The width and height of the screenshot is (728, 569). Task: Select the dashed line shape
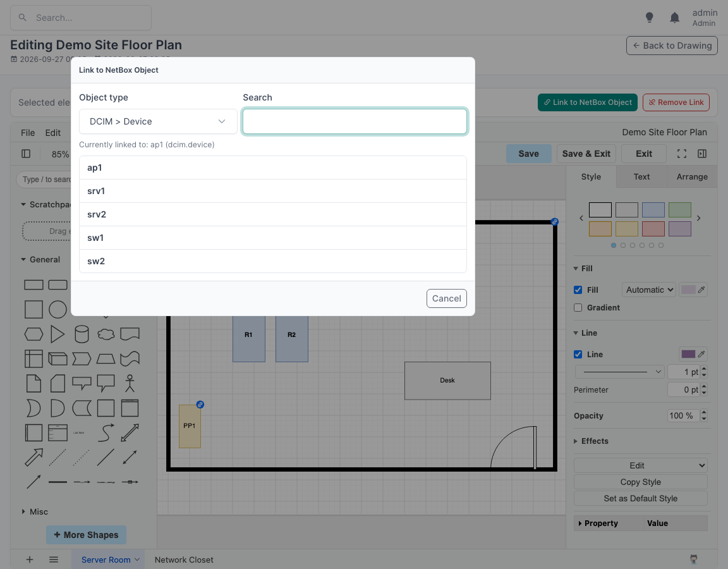(x=58, y=457)
